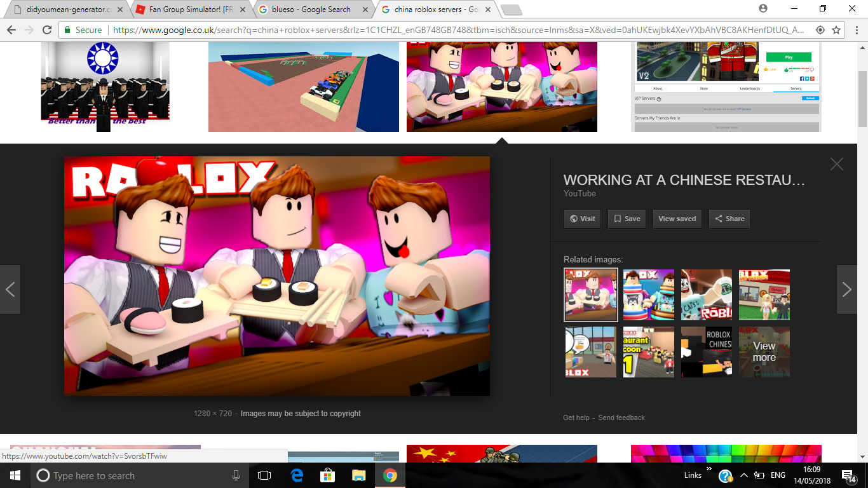Open File Explorer from the taskbar

click(359, 475)
